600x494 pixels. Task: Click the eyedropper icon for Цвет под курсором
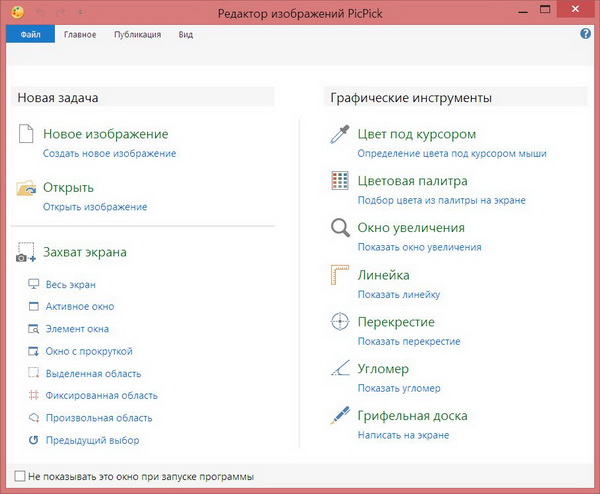(x=340, y=136)
